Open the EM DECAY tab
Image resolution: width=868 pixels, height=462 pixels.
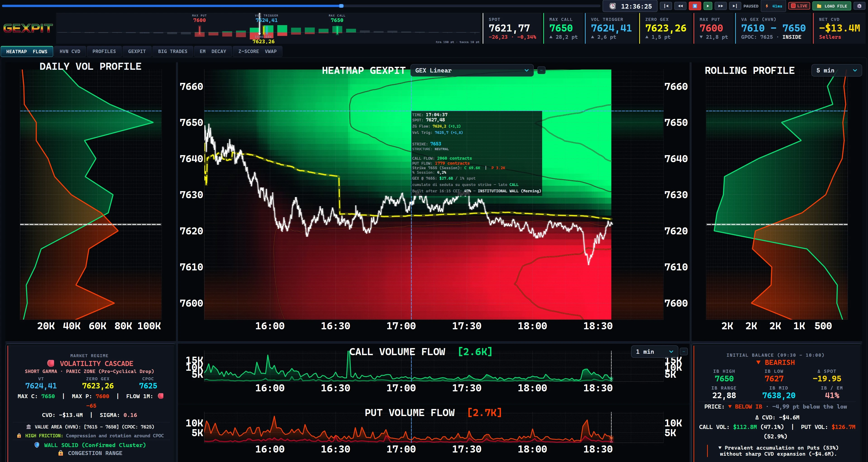coord(213,52)
